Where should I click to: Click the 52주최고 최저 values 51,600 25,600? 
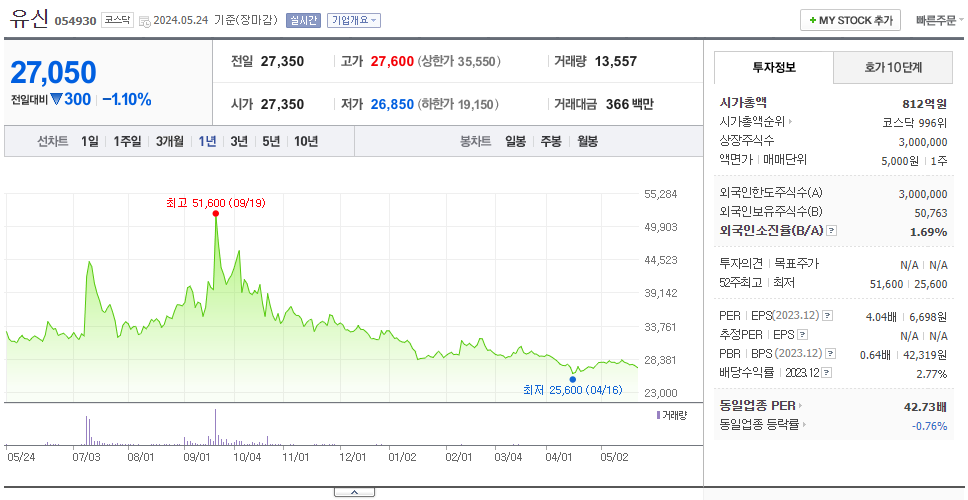click(908, 283)
